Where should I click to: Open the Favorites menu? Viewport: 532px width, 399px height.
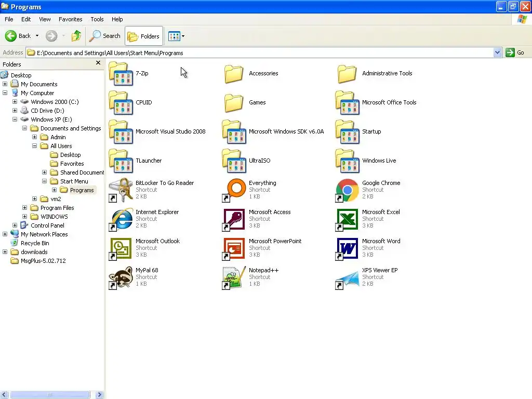click(71, 19)
